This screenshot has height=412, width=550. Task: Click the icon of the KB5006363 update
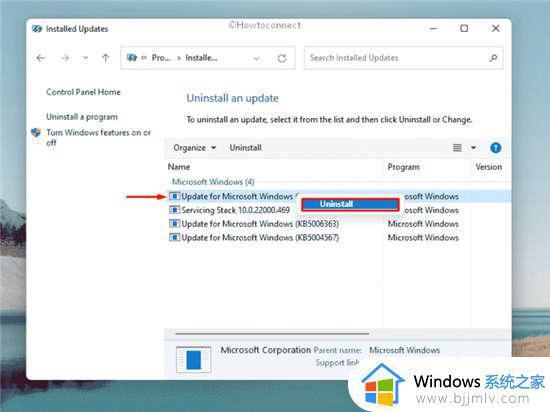click(174, 224)
